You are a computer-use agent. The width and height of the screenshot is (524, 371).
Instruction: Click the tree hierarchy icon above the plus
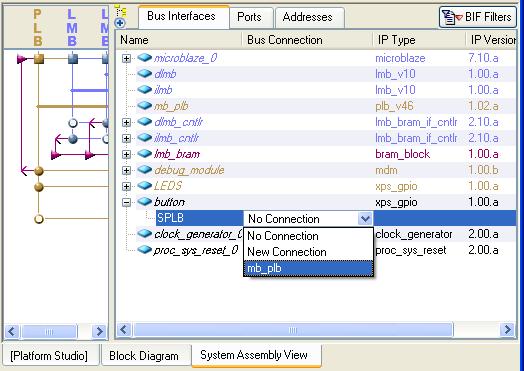click(121, 11)
